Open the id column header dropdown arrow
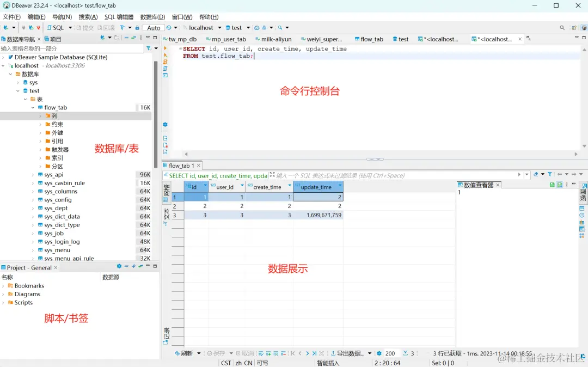The image size is (588, 367). [x=205, y=186]
